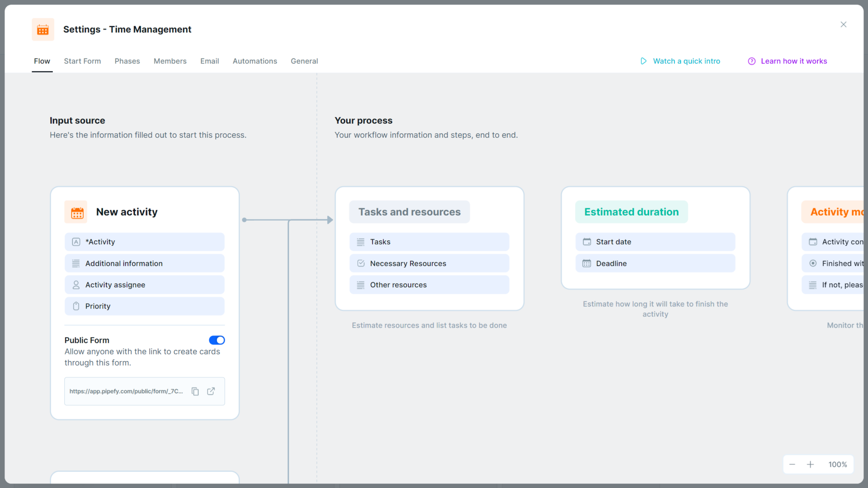Switch to the Start Form tab
The width and height of the screenshot is (868, 488).
(82, 61)
